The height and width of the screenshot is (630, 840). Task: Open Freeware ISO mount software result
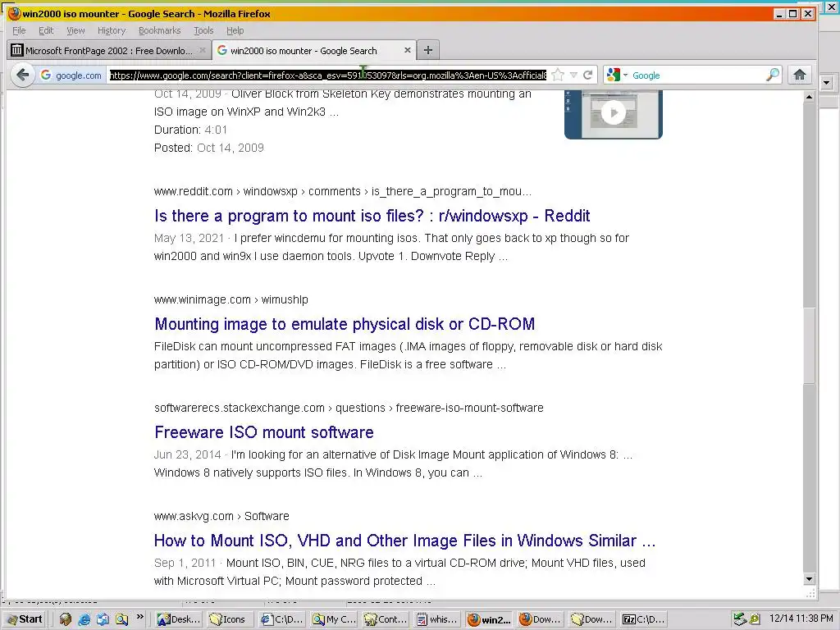[x=263, y=432]
